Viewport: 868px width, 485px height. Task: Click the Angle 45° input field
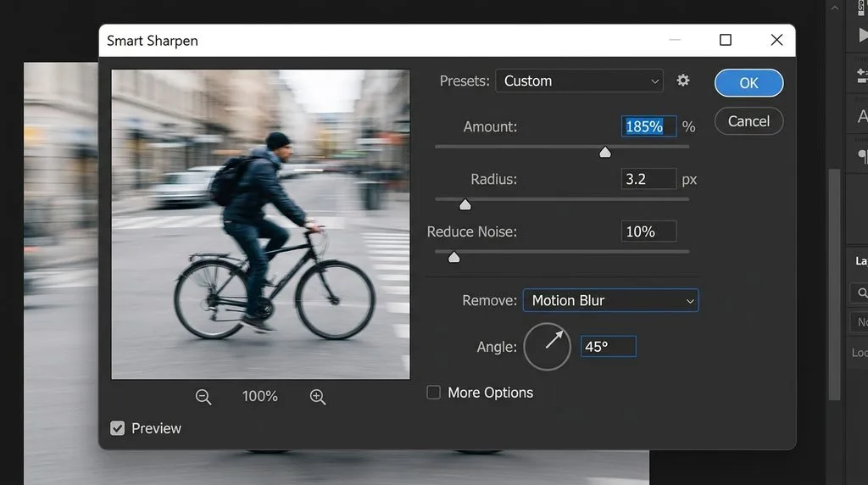point(608,347)
